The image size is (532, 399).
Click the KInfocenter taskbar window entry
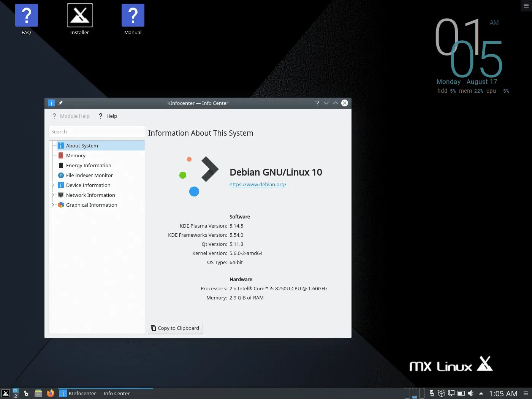click(x=105, y=393)
